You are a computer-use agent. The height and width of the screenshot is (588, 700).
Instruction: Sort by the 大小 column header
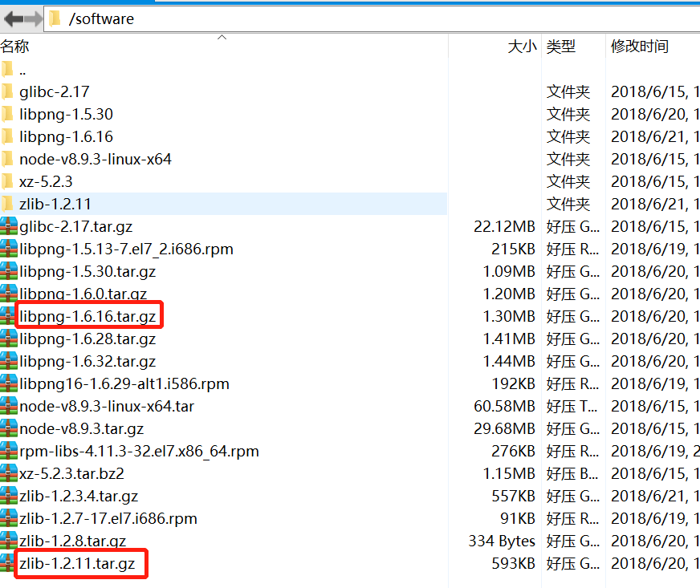click(x=522, y=47)
